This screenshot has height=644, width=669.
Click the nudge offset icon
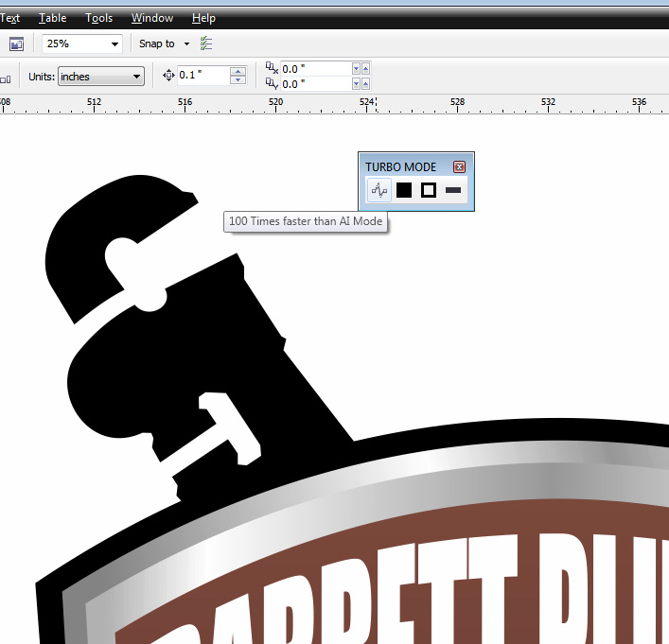pos(168,76)
